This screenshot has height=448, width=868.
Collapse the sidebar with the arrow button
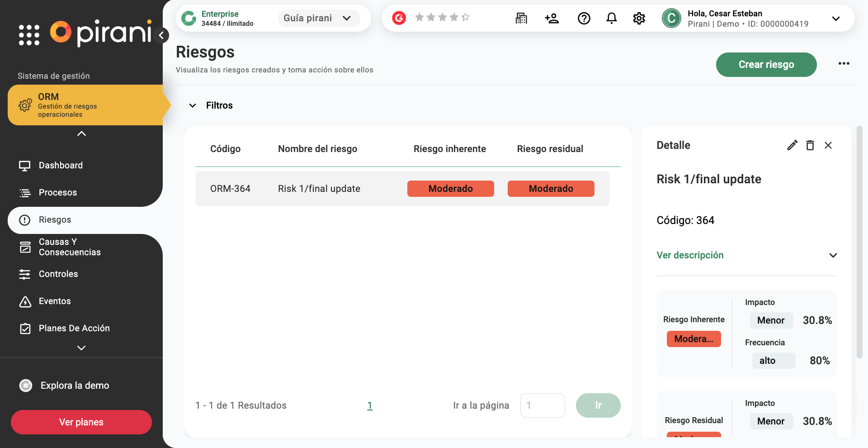pyautogui.click(x=161, y=35)
